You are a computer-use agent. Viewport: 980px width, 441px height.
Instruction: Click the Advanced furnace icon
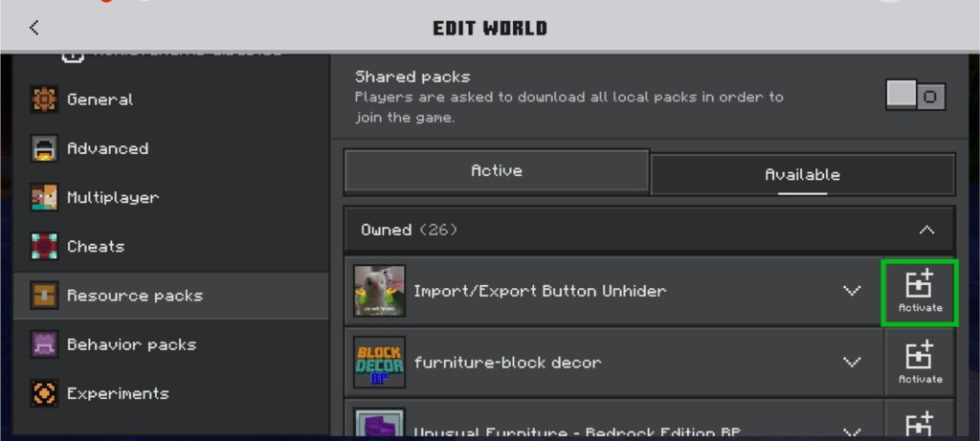(44, 148)
